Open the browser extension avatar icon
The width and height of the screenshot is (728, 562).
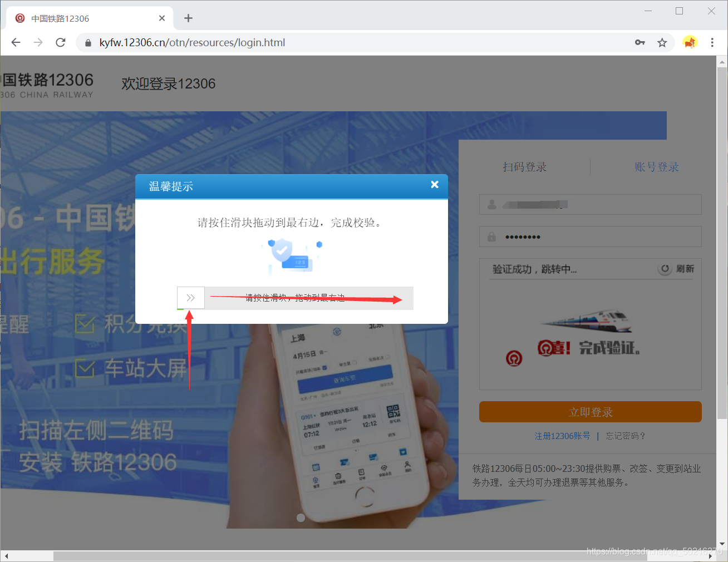pos(690,42)
